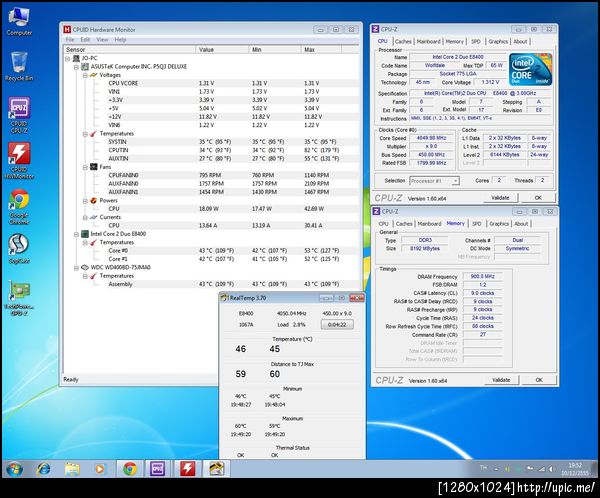Open HWMonitor Help menu
This screenshot has width=600, height=498.
pyautogui.click(x=120, y=39)
